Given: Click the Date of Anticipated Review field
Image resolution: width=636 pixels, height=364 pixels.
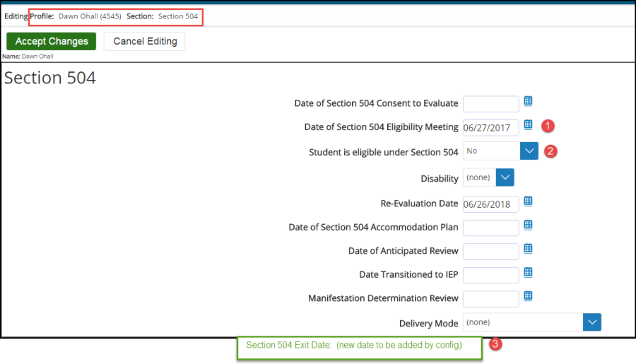Looking at the screenshot, I should pyautogui.click(x=490, y=252).
